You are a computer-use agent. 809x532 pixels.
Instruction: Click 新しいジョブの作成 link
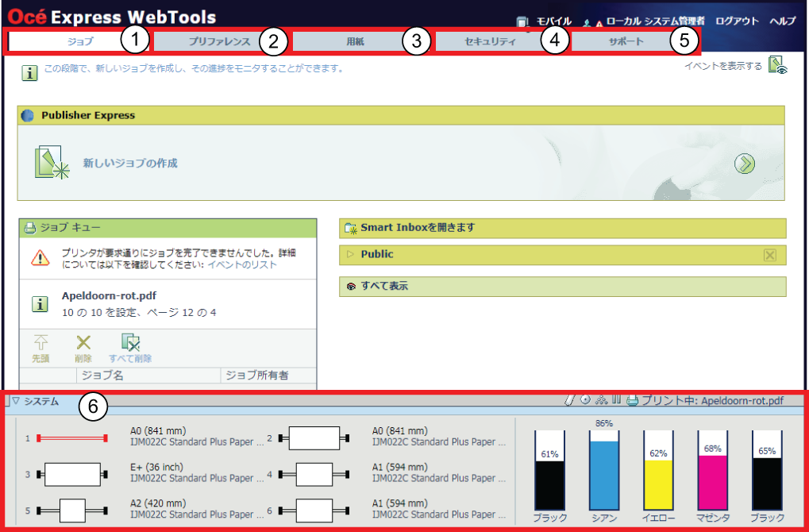[130, 163]
